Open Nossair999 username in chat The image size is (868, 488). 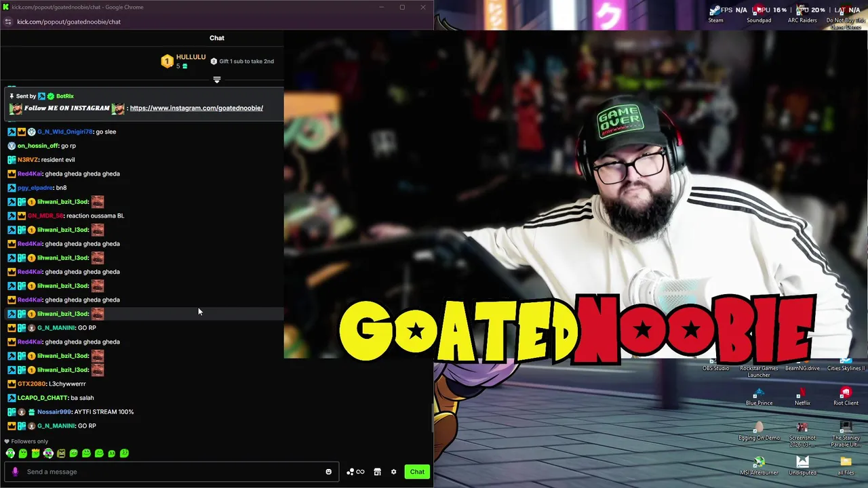click(54, 412)
